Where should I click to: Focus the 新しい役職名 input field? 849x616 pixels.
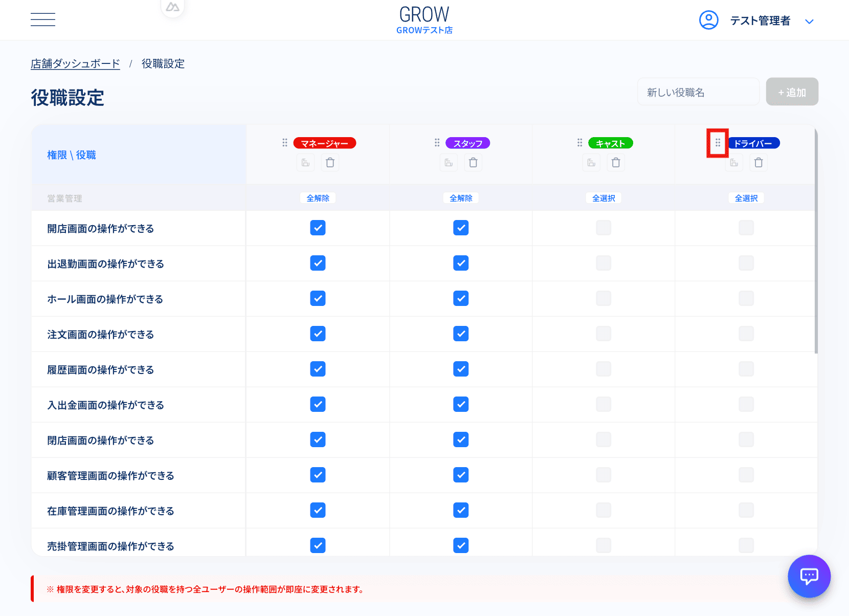[x=698, y=92]
